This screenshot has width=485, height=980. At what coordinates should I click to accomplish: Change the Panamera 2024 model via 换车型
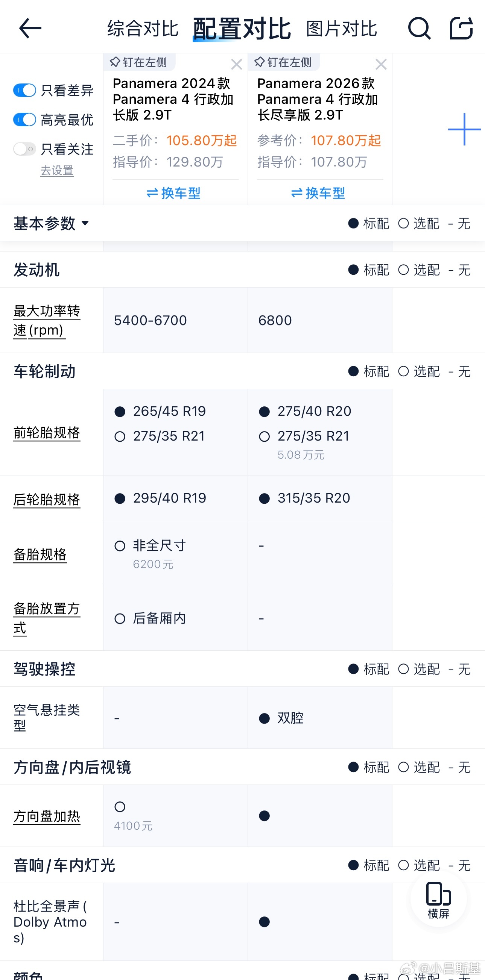coord(174,193)
